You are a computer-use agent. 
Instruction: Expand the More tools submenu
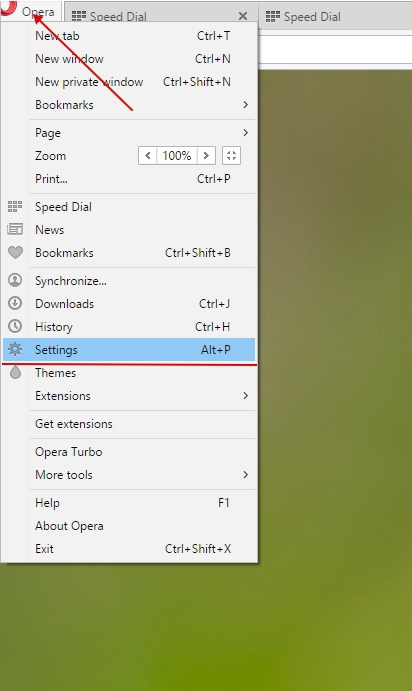pos(142,475)
